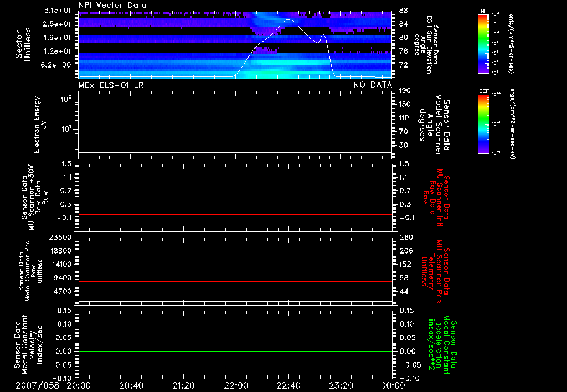Click the "Electron Energy eV" axis label
567x392 pixels.
click(40, 125)
